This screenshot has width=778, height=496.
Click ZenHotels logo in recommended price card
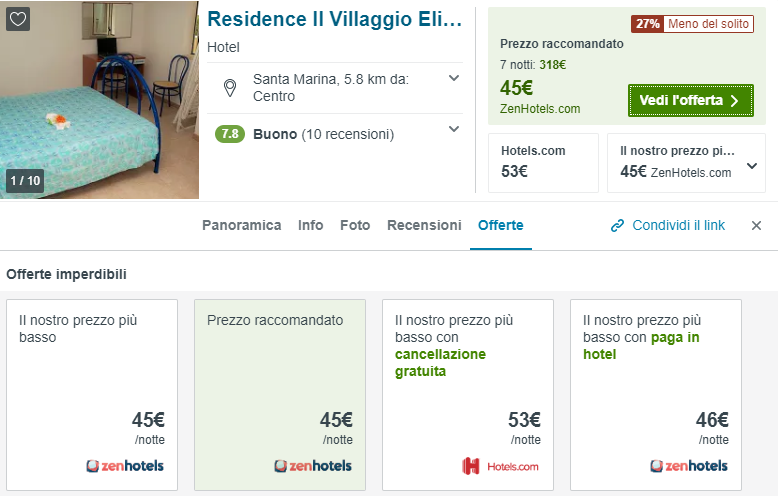313,465
